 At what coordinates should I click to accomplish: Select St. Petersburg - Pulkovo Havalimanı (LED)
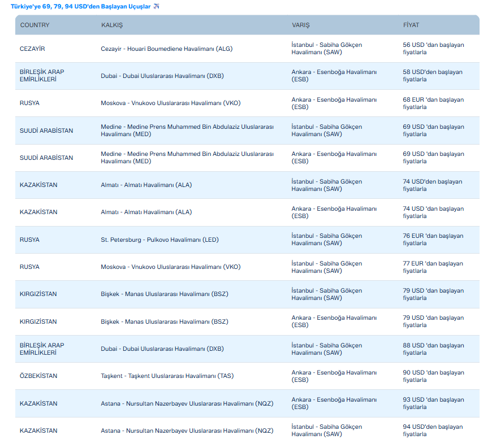[159, 240]
